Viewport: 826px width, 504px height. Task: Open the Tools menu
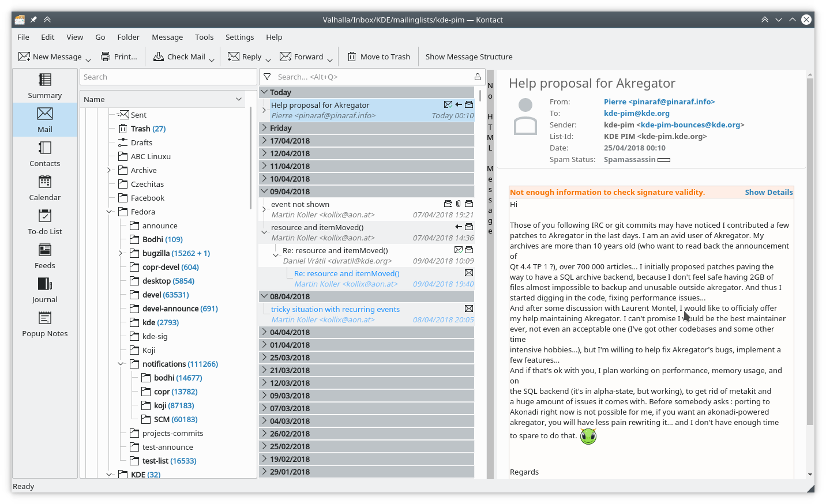(204, 37)
